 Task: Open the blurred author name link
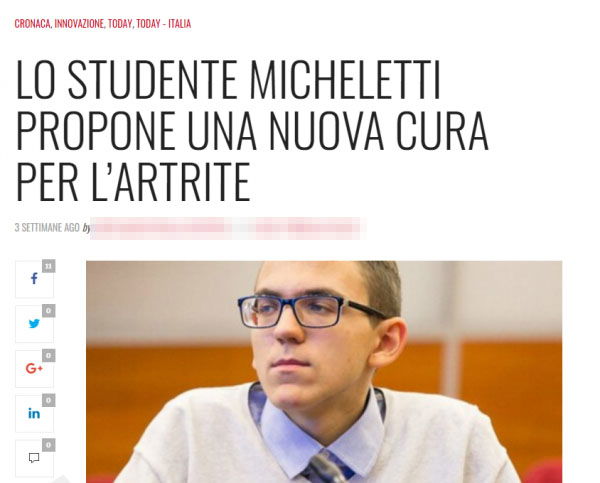click(228, 228)
